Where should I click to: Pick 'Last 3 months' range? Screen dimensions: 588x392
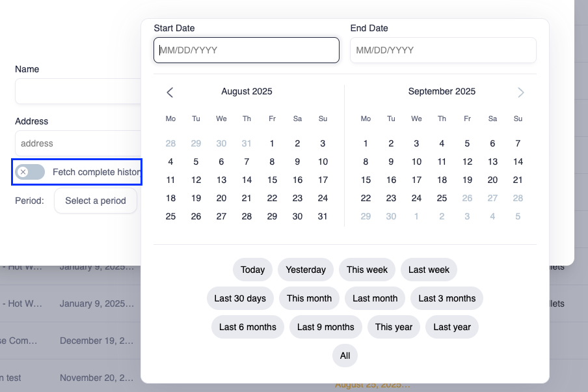(446, 298)
